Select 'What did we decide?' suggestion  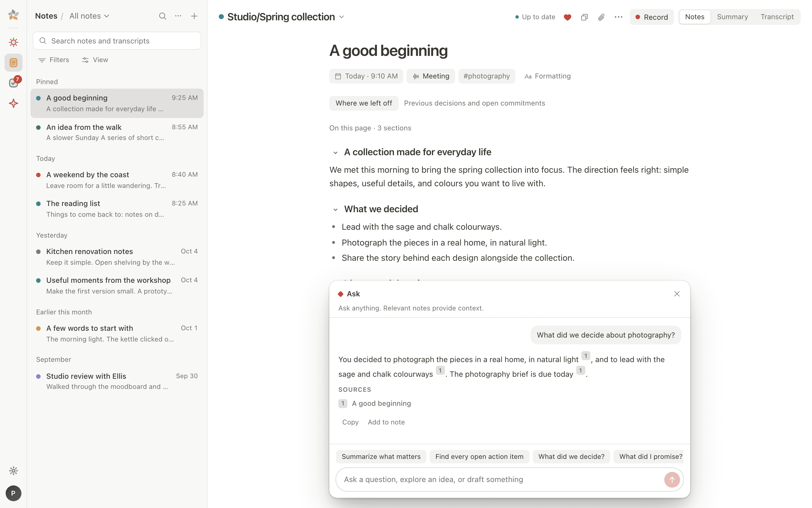572,457
